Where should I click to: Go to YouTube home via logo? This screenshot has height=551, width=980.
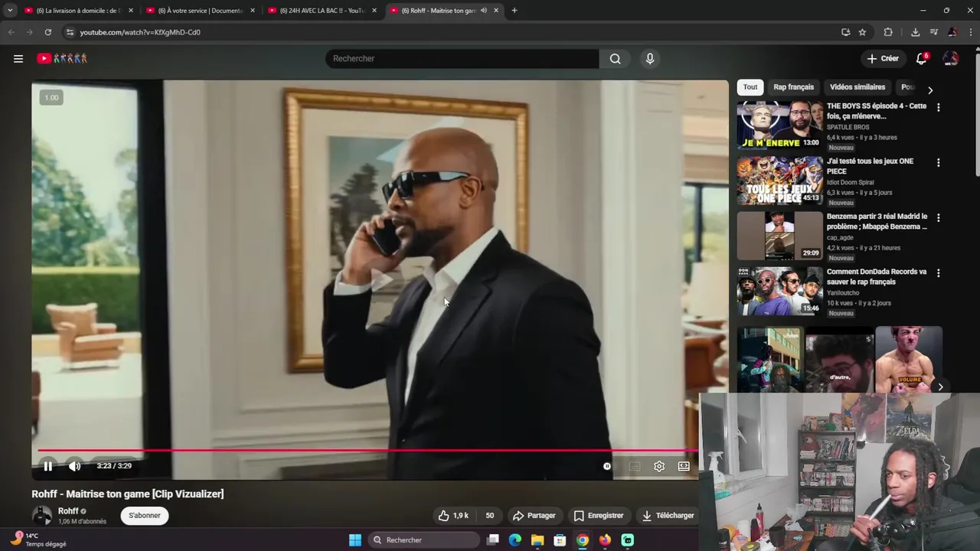62,58
